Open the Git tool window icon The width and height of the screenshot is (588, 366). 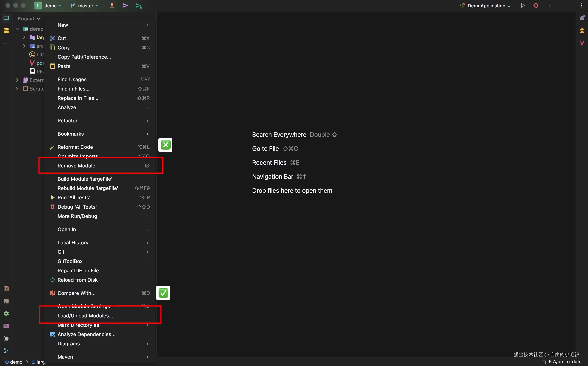tap(6, 351)
